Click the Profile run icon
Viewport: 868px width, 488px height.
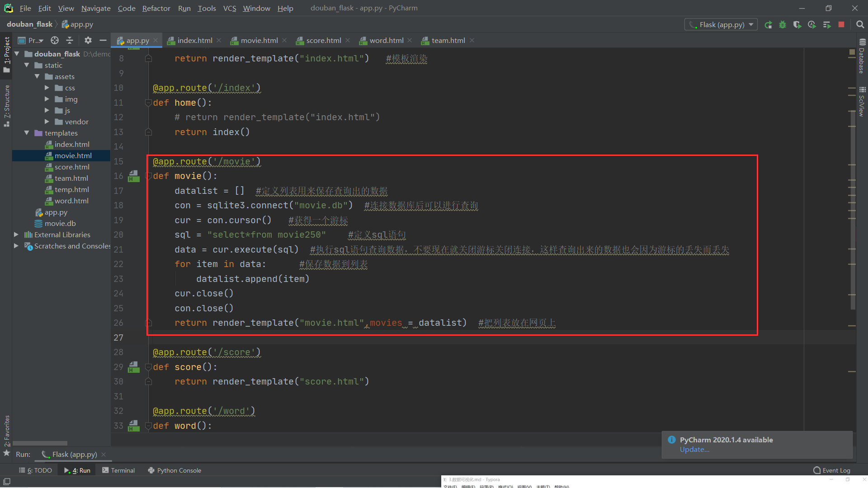[x=812, y=25]
